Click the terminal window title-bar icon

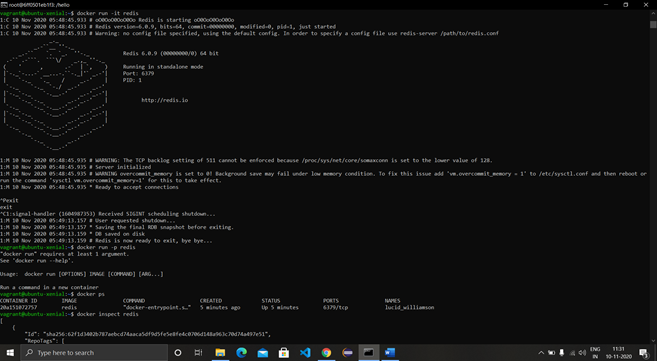4,5
